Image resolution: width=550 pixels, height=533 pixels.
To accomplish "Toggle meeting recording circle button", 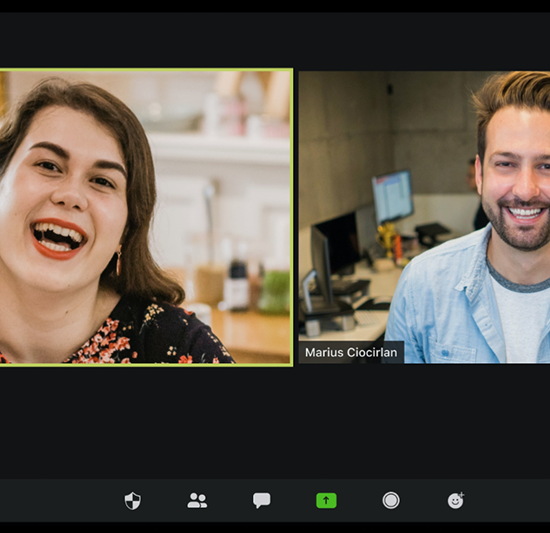I will click(x=391, y=500).
